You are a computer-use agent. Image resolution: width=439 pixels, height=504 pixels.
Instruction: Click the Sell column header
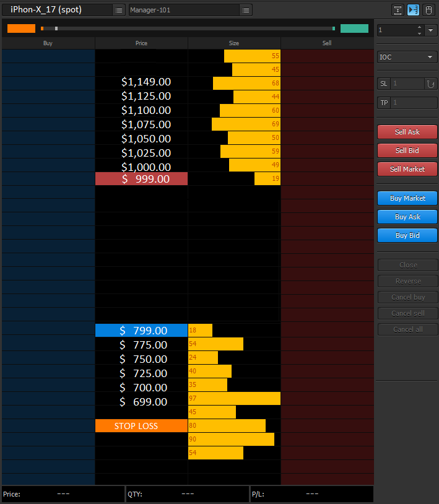pyautogui.click(x=327, y=43)
